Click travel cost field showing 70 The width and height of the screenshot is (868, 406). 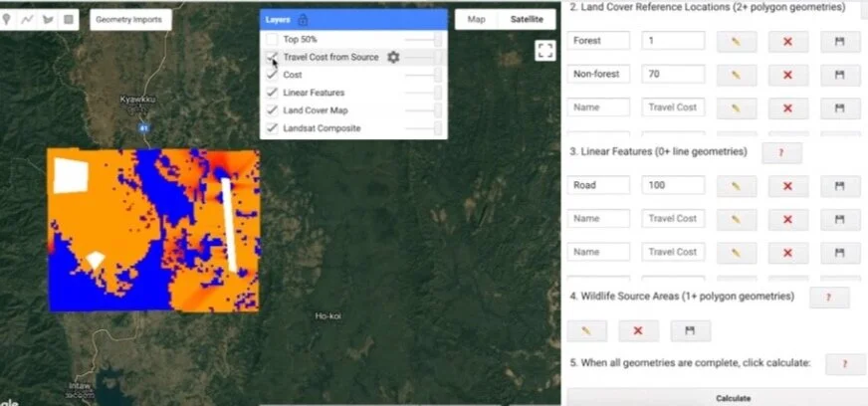click(673, 74)
